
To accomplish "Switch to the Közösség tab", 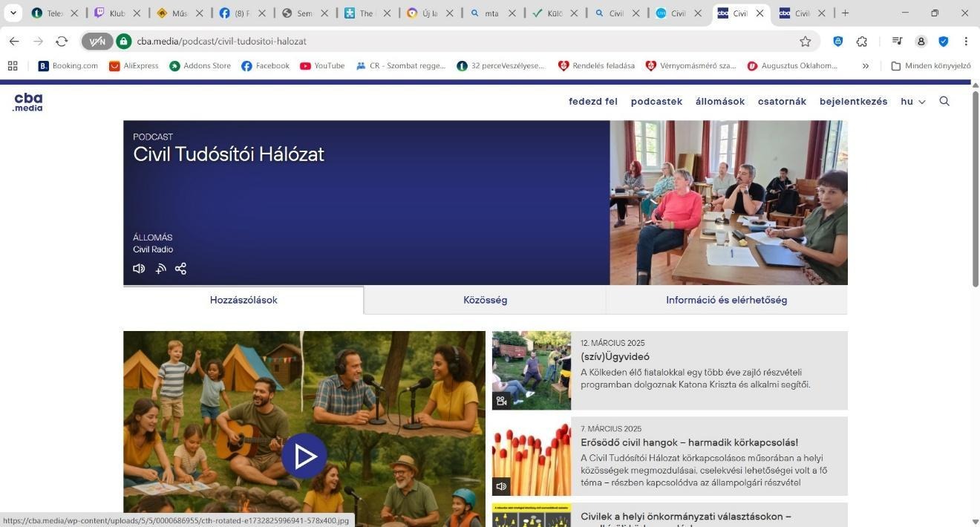I will point(485,300).
